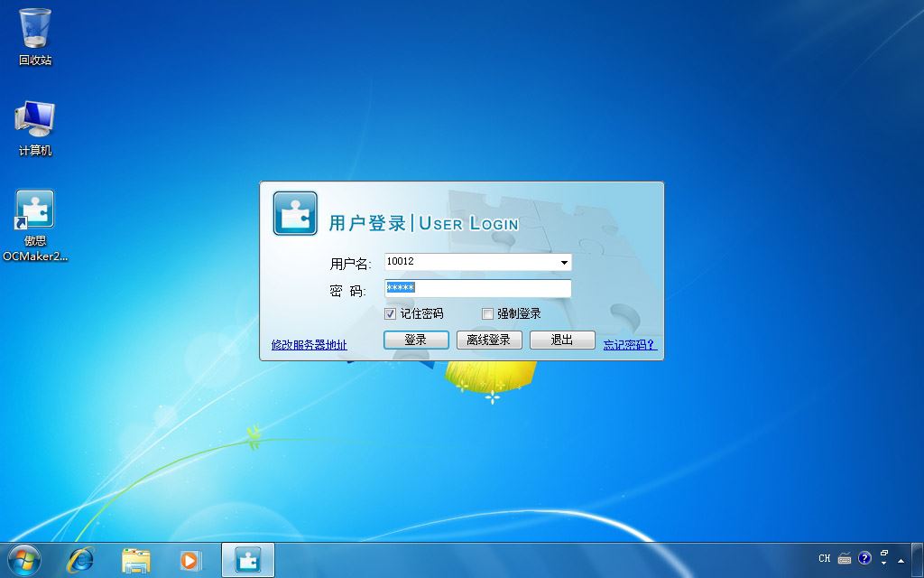Launch Internet Explorer from taskbar
924x578 pixels.
pyautogui.click(x=80, y=560)
